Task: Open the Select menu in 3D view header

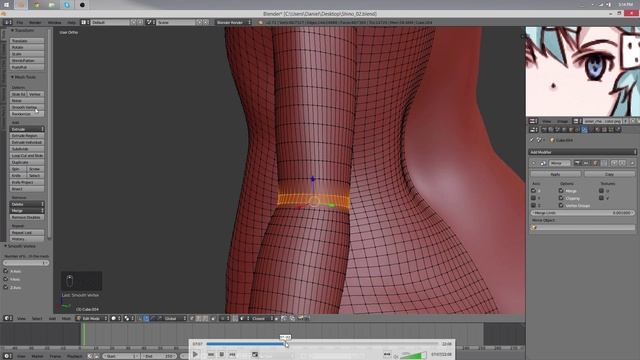Action: 37,318
